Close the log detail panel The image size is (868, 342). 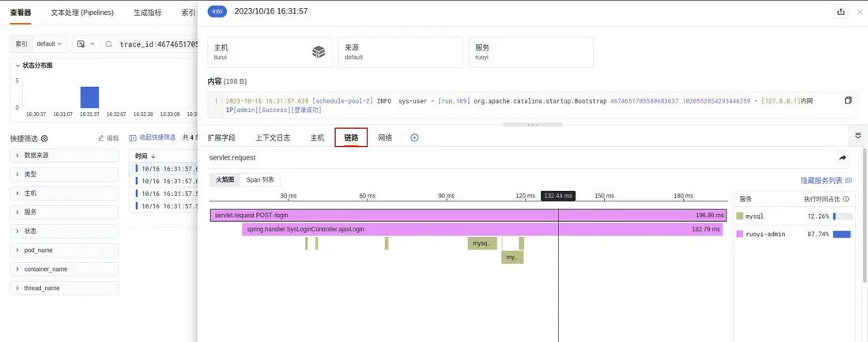click(859, 12)
